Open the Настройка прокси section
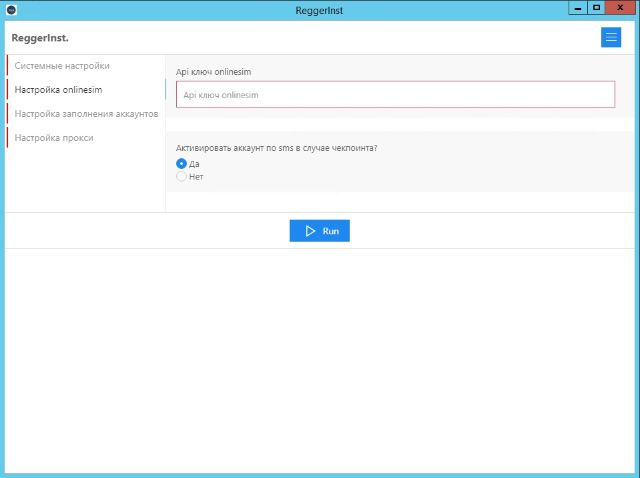Viewport: 640px width, 478px height. coord(54,138)
